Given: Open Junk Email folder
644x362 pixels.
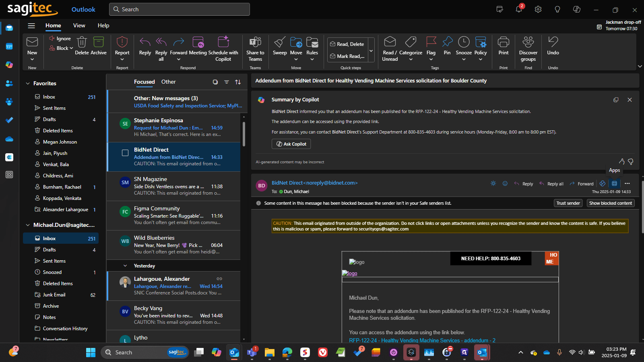Looking at the screenshot, I should click(x=61, y=295).
